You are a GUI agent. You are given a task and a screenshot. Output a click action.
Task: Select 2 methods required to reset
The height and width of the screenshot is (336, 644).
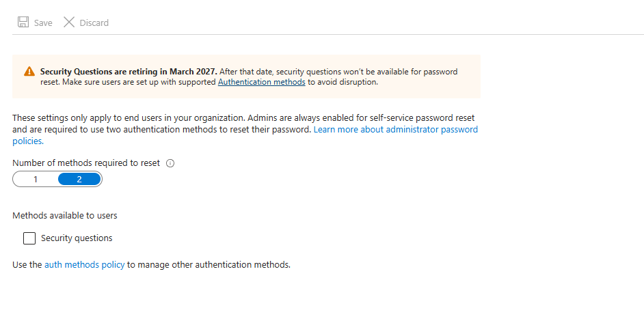(x=79, y=180)
